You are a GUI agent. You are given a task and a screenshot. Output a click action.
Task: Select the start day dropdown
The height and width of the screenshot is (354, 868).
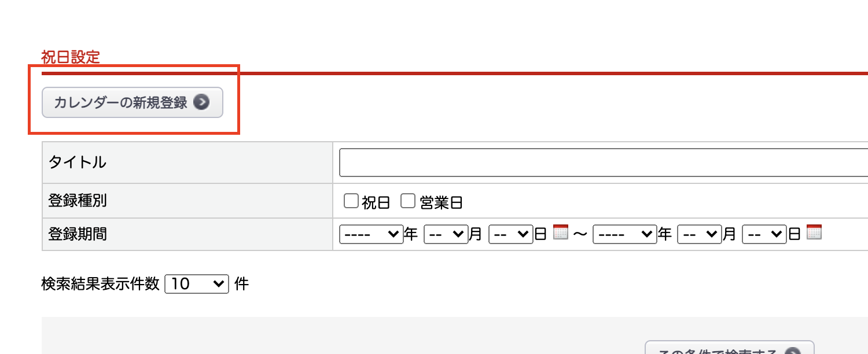click(510, 234)
